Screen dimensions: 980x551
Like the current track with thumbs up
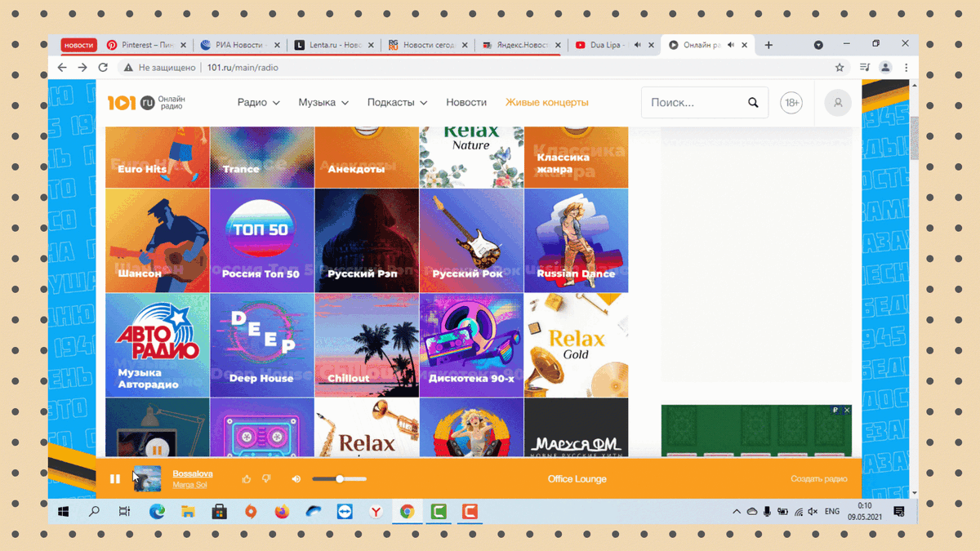pyautogui.click(x=247, y=479)
